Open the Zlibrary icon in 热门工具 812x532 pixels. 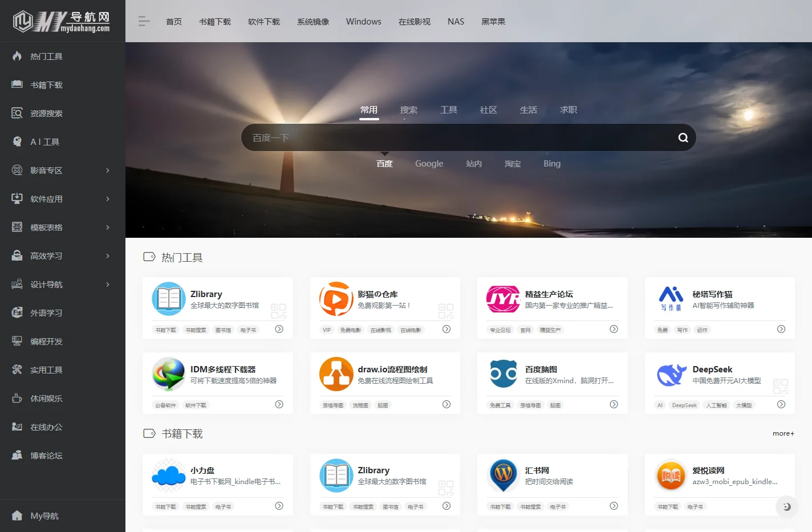[x=169, y=299]
